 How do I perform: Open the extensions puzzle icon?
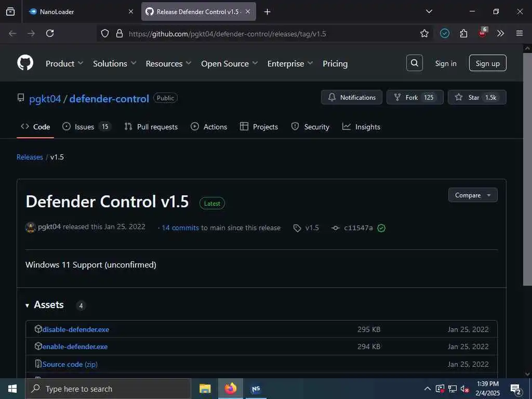tap(463, 33)
